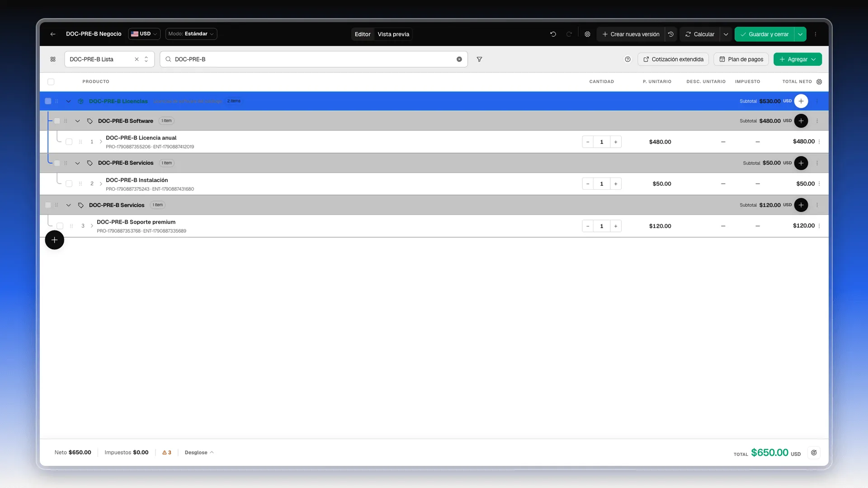This screenshot has width=868, height=488.
Task: Open the Guardar y cerrar dropdown arrow
Action: coord(800,34)
